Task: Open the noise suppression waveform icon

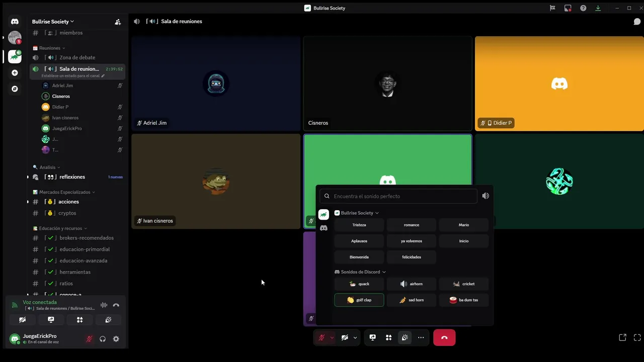Action: click(104, 305)
